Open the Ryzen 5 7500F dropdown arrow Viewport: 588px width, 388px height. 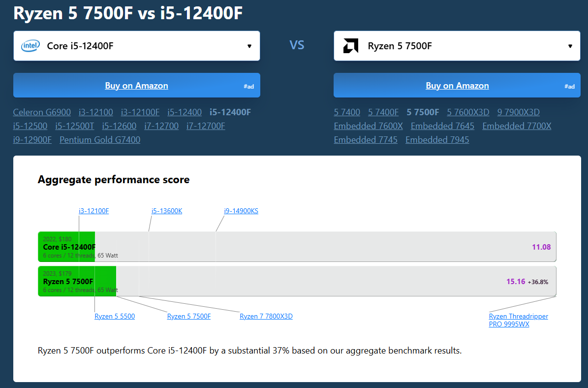tap(570, 46)
